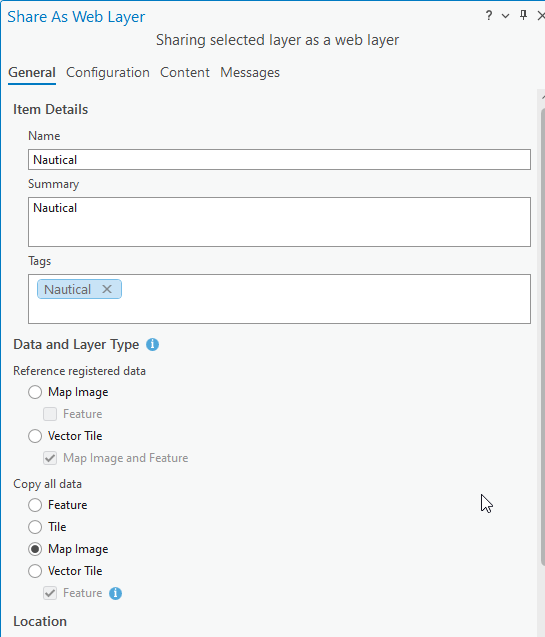Click into the Summary text box
Image resolution: width=545 pixels, height=637 pixels.
pyautogui.click(x=279, y=222)
